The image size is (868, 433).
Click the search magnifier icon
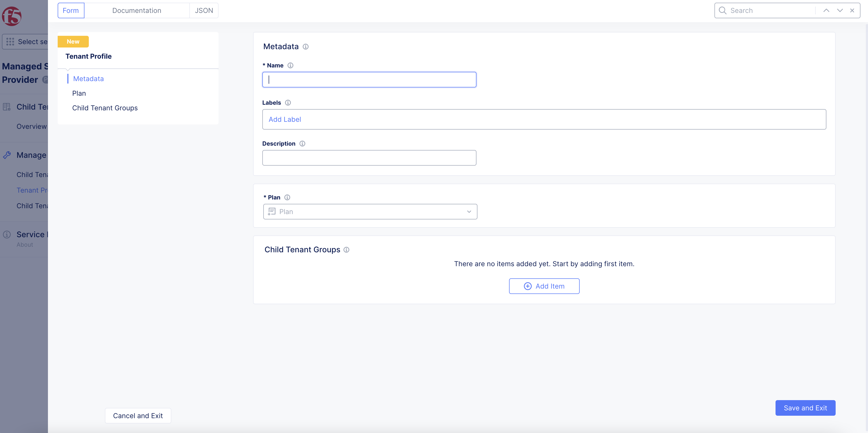722,10
